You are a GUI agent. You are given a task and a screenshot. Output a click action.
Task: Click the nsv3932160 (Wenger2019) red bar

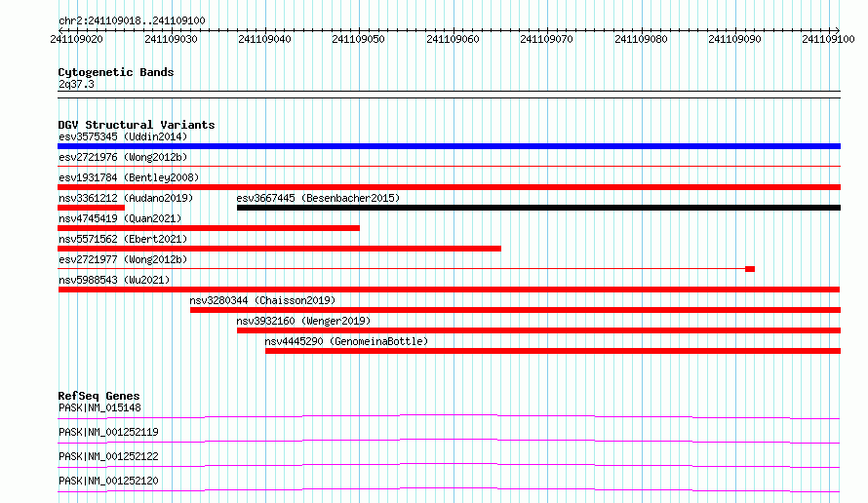(538, 330)
